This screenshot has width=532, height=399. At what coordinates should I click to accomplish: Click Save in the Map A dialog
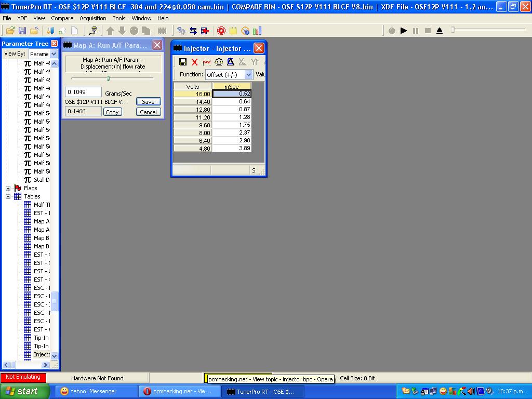(x=148, y=101)
